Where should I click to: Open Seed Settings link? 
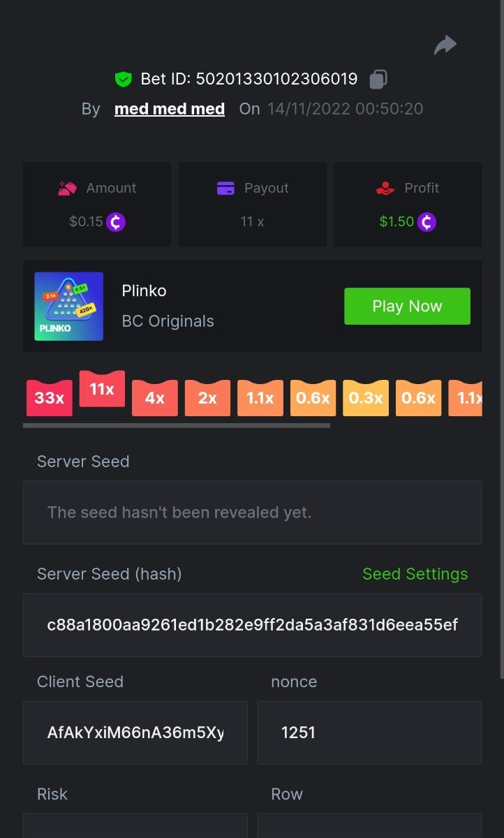[415, 574]
